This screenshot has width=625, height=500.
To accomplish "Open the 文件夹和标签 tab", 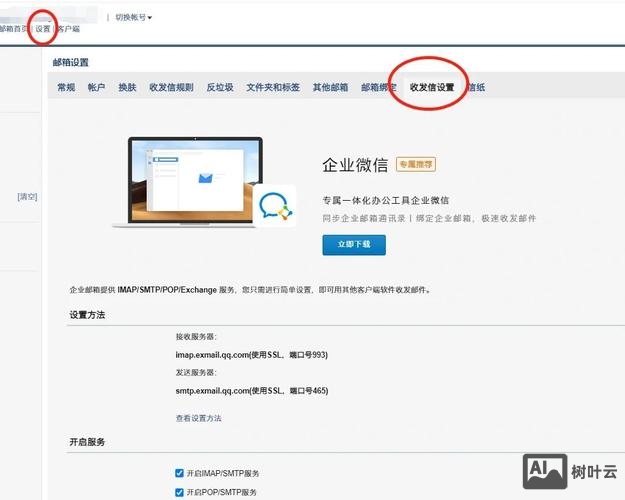I will (273, 87).
